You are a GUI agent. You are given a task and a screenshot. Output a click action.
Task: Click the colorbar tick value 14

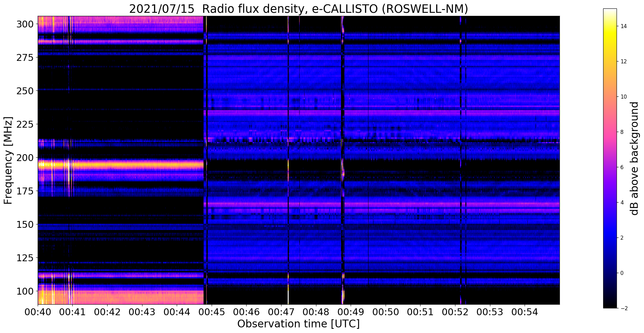623,26
